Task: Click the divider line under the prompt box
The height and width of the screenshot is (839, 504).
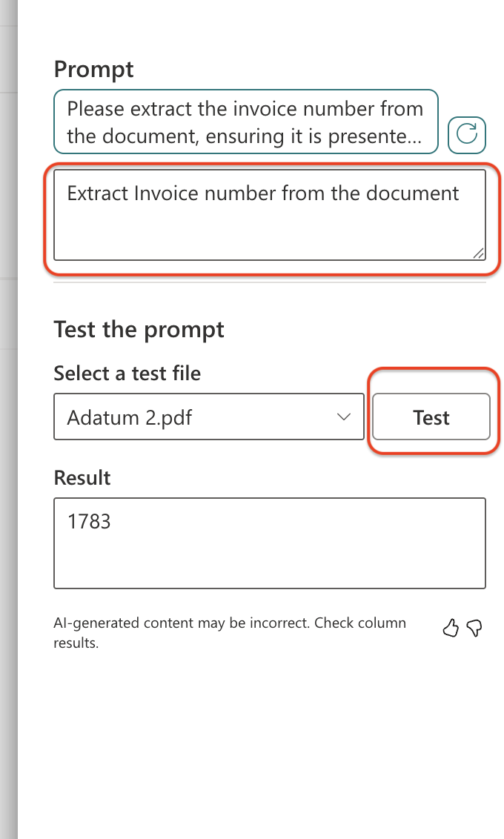Action: coord(270,282)
